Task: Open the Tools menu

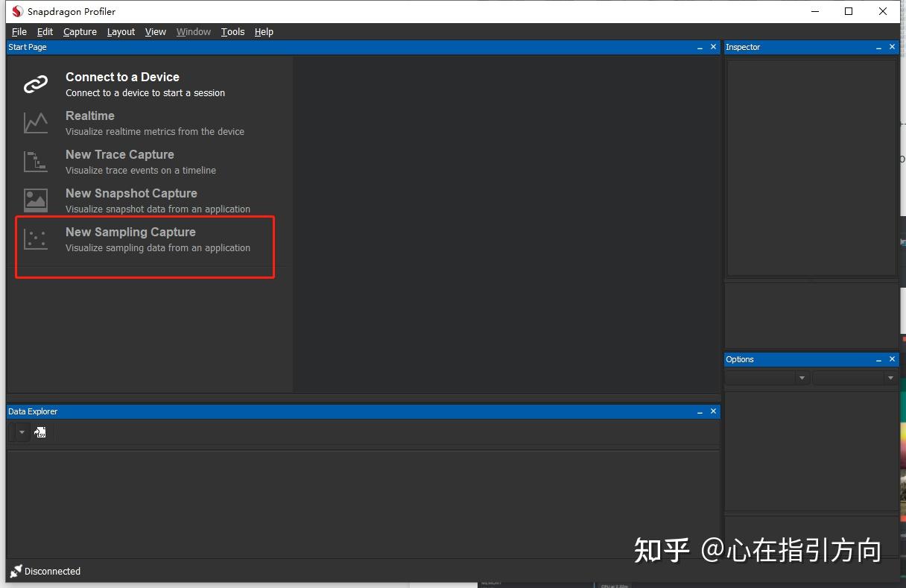Action: tap(232, 31)
